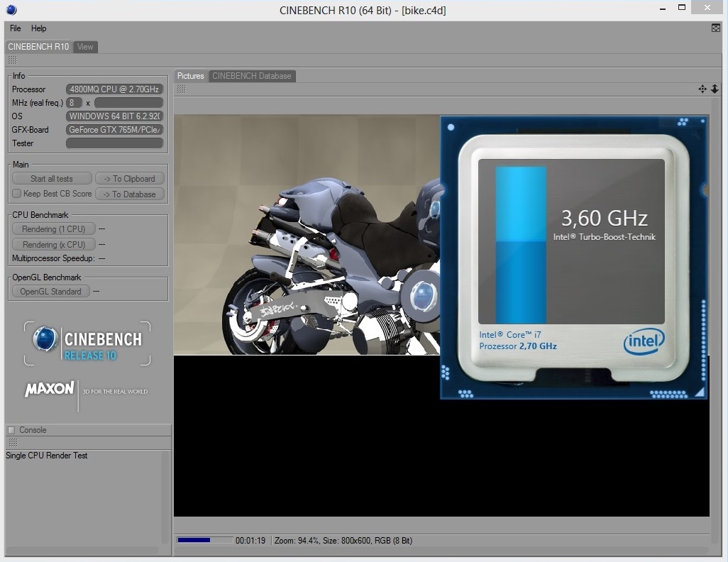Click the Start all tests button
Image resolution: width=728 pixels, height=562 pixels.
52,179
